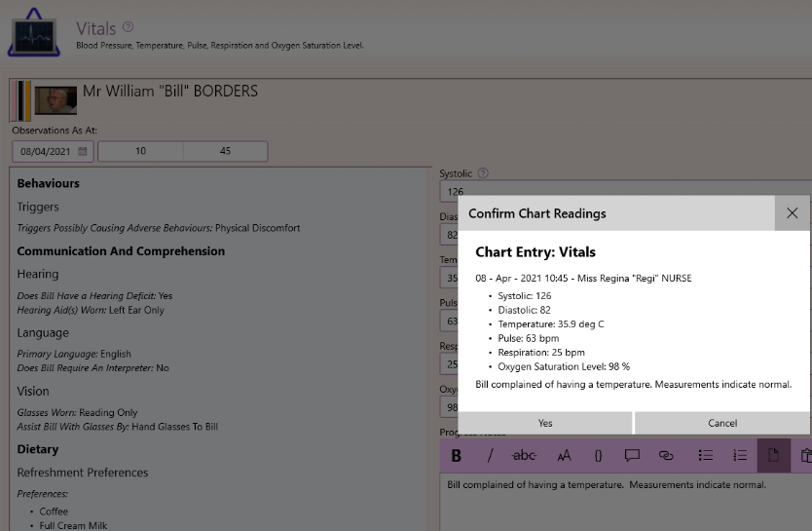Create a bulleted list in notes toolbar
812x531 pixels.
point(705,455)
